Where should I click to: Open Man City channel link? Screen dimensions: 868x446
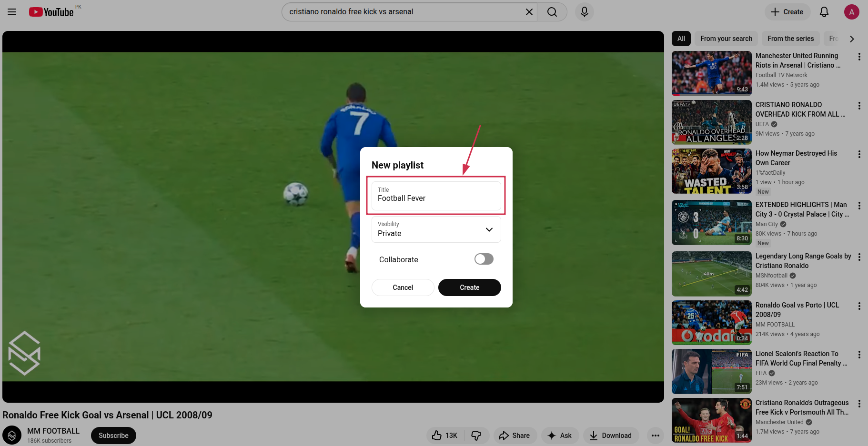pyautogui.click(x=767, y=224)
